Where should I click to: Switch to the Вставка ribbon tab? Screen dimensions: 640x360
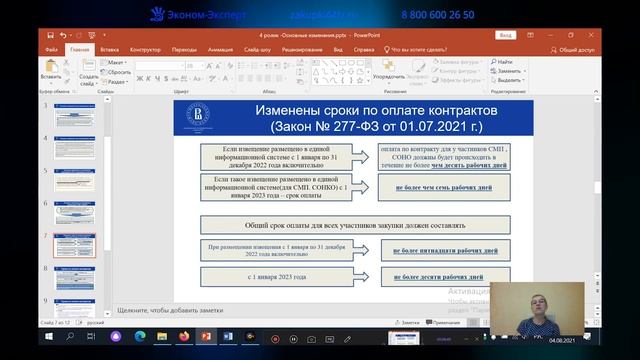109,50
